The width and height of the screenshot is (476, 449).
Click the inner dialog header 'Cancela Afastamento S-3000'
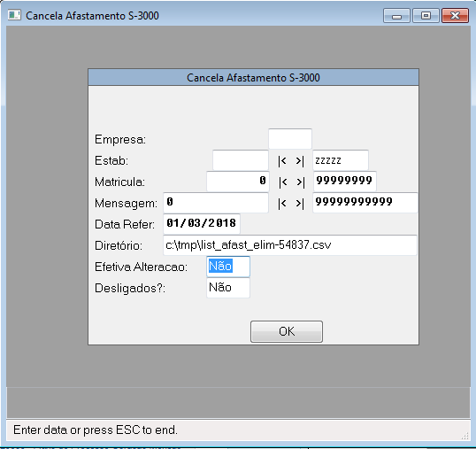253,77
